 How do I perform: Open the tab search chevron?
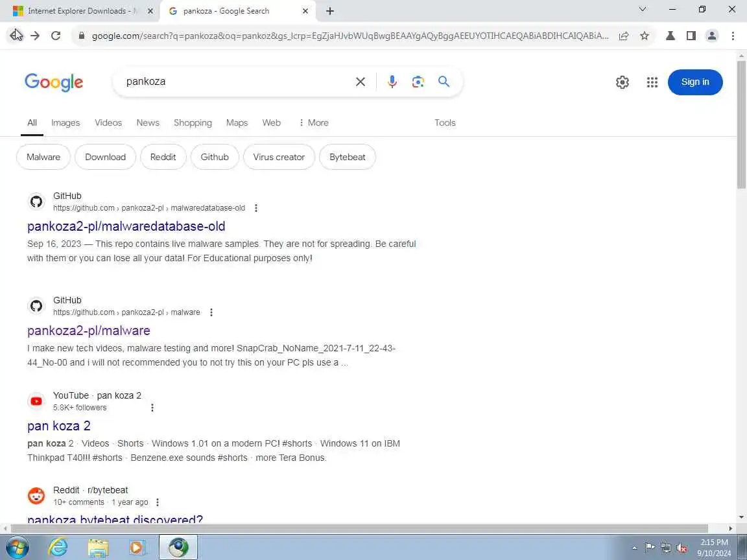(642, 9)
